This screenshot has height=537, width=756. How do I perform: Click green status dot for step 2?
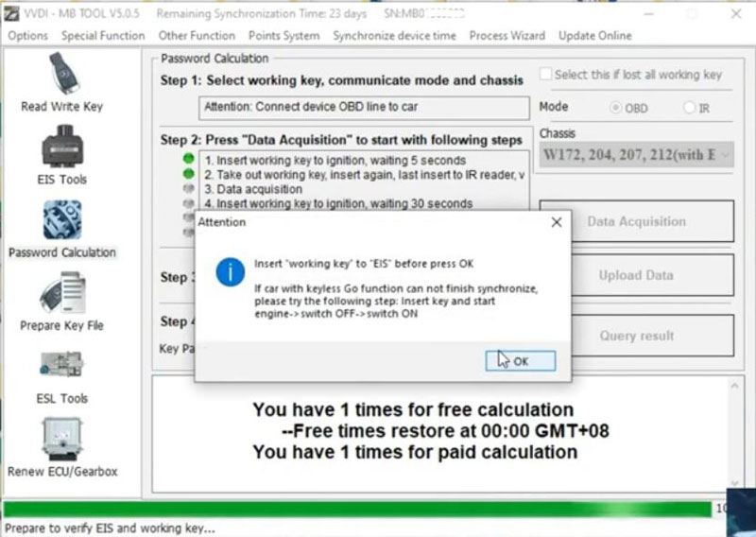coord(188,174)
